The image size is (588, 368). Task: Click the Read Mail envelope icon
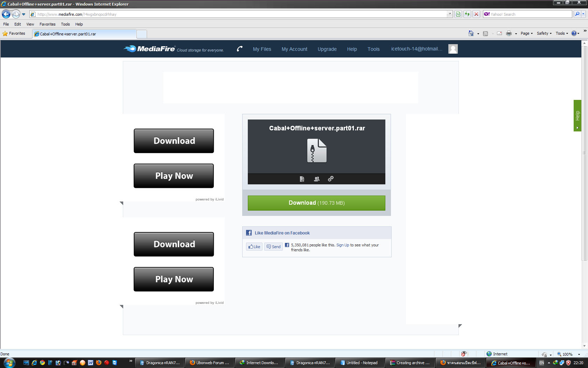499,33
